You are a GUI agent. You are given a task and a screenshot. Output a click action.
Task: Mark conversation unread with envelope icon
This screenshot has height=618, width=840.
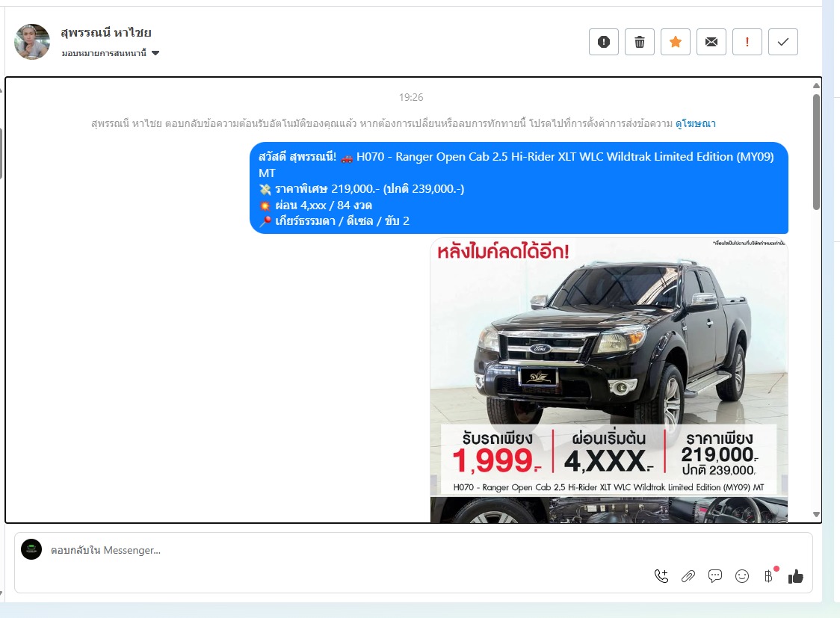[711, 42]
